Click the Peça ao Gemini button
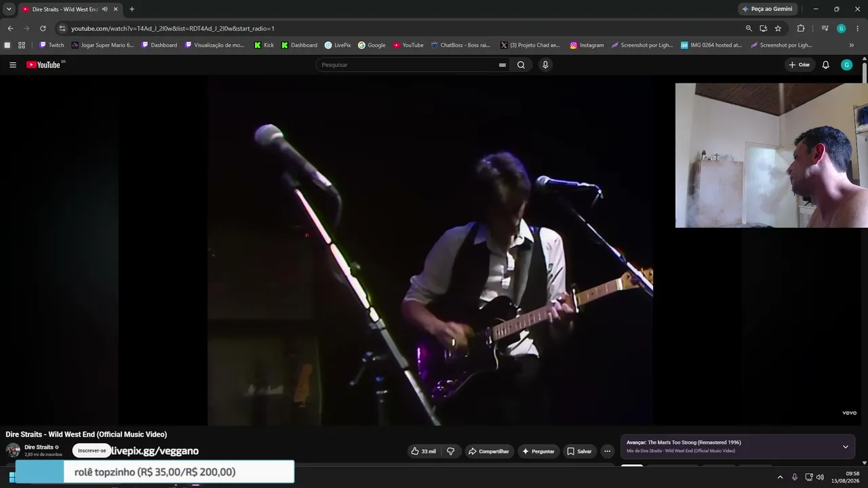This screenshot has height=488, width=868. [767, 9]
